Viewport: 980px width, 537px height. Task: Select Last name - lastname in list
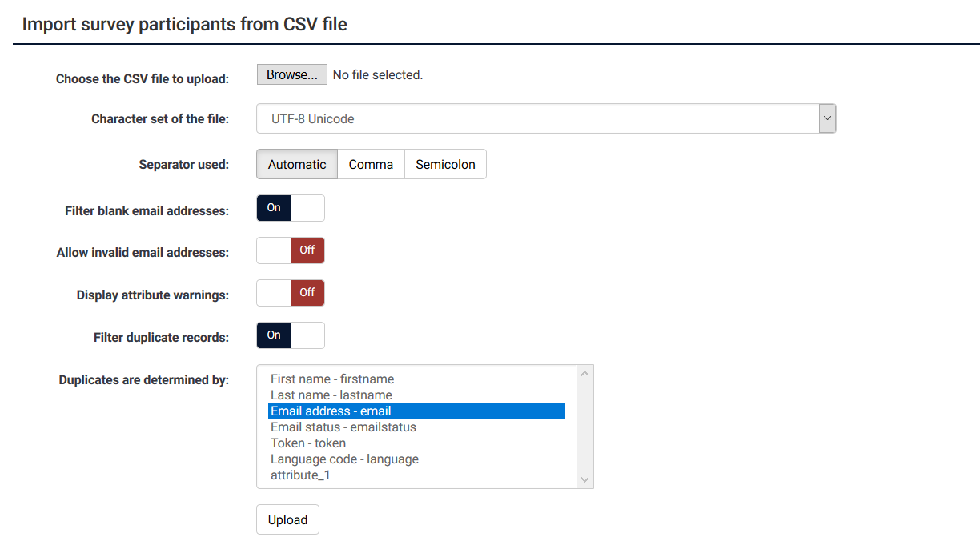416,395
